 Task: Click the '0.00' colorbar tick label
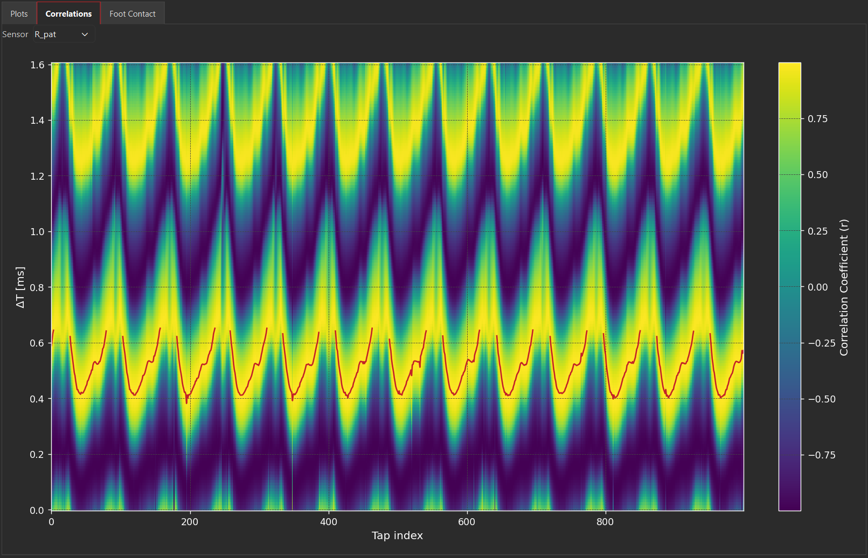pyautogui.click(x=818, y=287)
